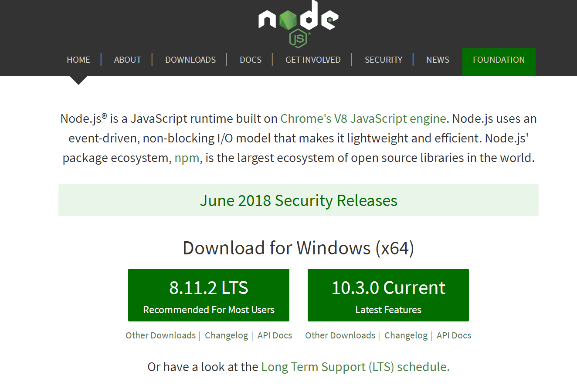Open the Home menu item
This screenshot has height=392, width=577.
pyautogui.click(x=78, y=60)
